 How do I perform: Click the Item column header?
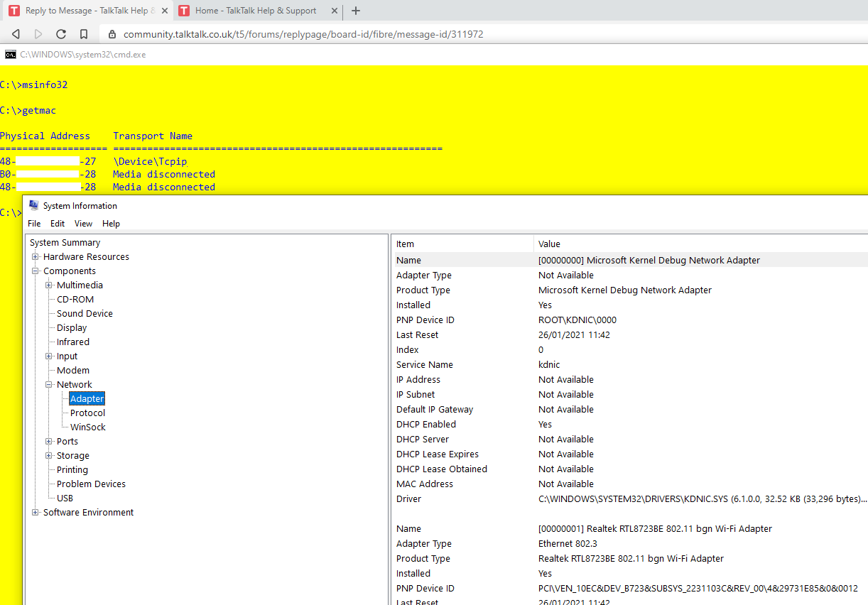coord(462,244)
